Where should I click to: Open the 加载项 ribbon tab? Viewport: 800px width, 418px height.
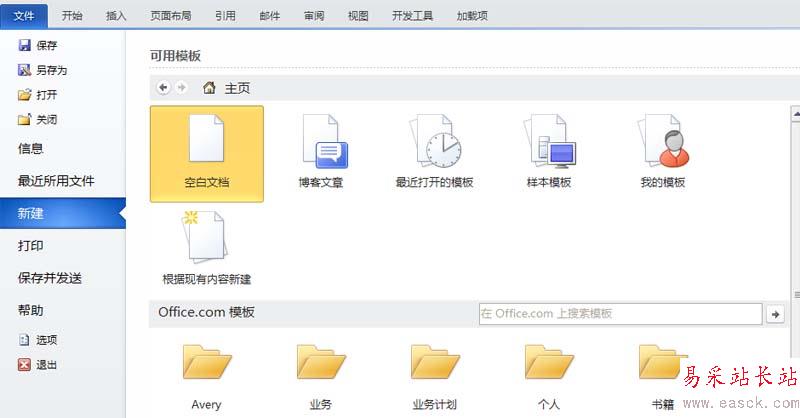[472, 16]
